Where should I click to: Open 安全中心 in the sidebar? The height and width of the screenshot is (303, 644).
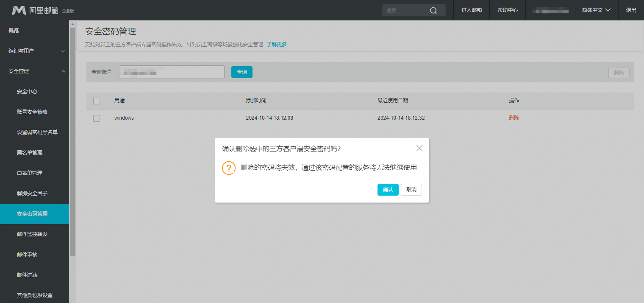click(x=28, y=92)
